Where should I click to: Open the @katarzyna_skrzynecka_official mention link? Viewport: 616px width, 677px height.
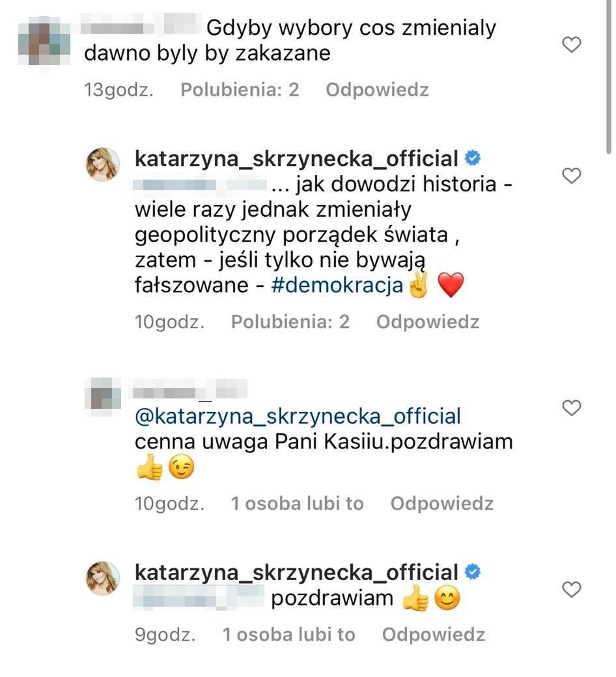pyautogui.click(x=298, y=416)
